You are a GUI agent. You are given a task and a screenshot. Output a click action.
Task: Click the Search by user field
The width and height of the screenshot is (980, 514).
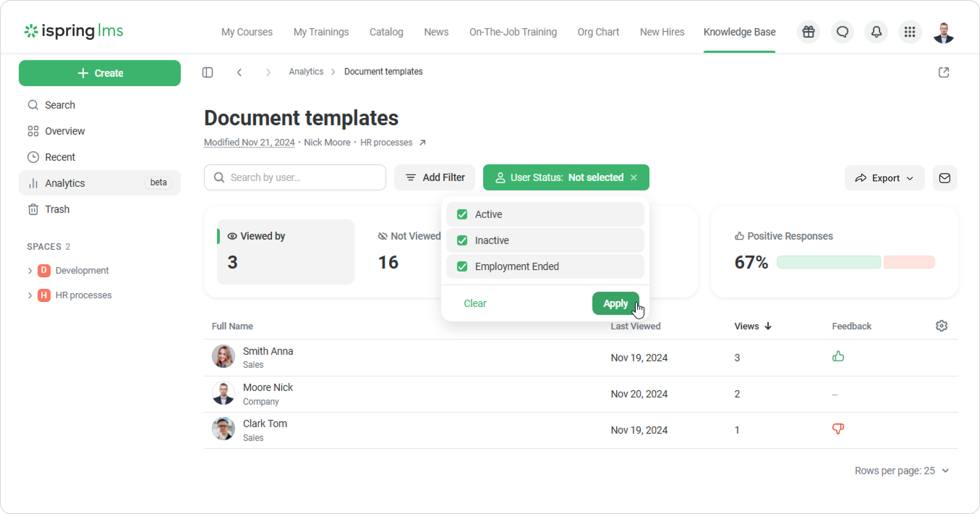point(295,177)
